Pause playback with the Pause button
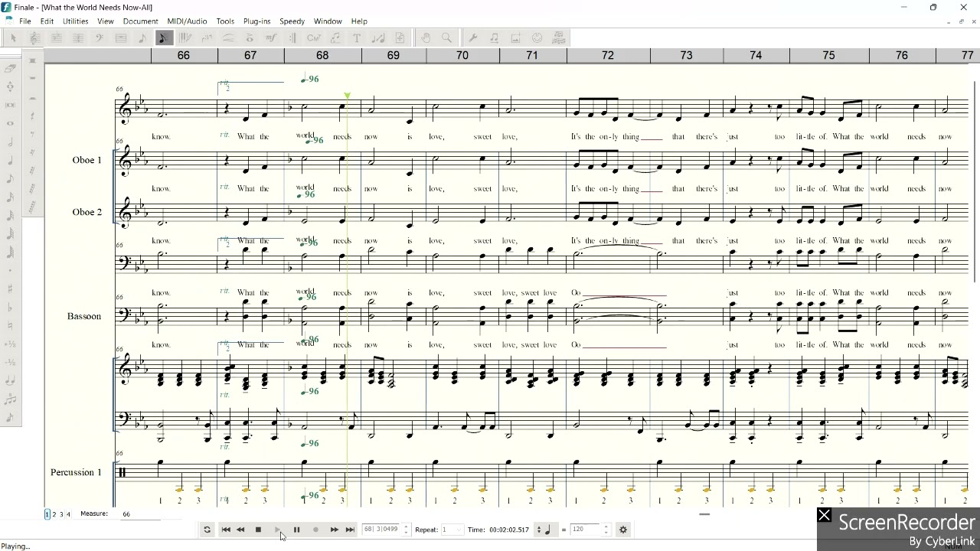 (296, 530)
